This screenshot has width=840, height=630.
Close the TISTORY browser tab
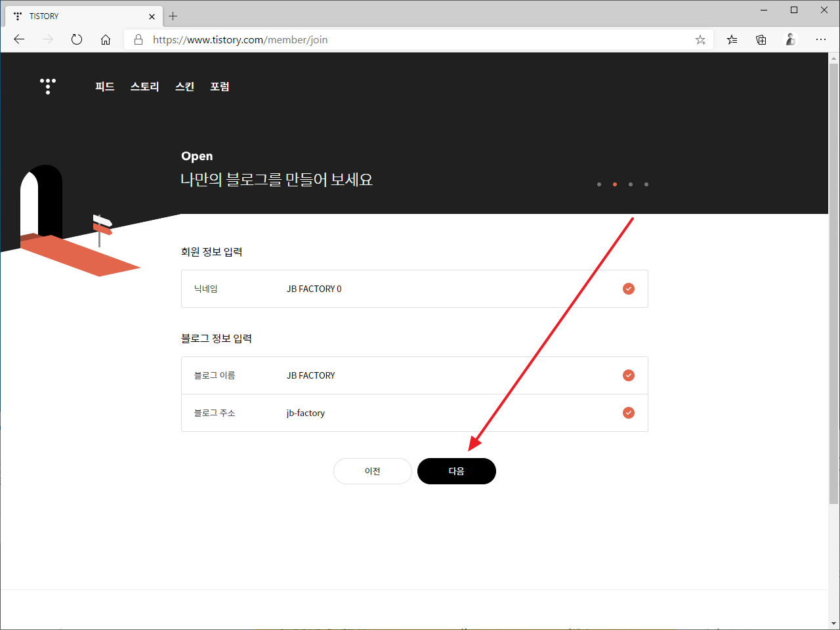[152, 16]
